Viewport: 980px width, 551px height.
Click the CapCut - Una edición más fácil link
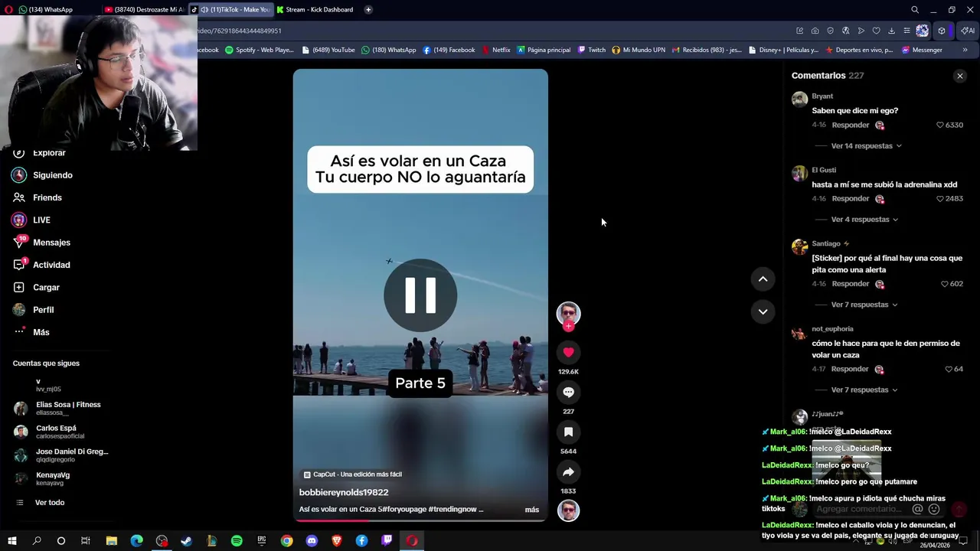[353, 474]
